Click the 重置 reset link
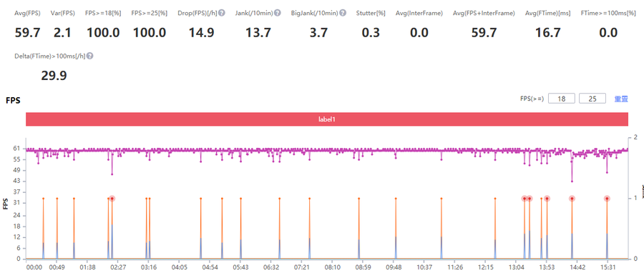 click(x=621, y=99)
